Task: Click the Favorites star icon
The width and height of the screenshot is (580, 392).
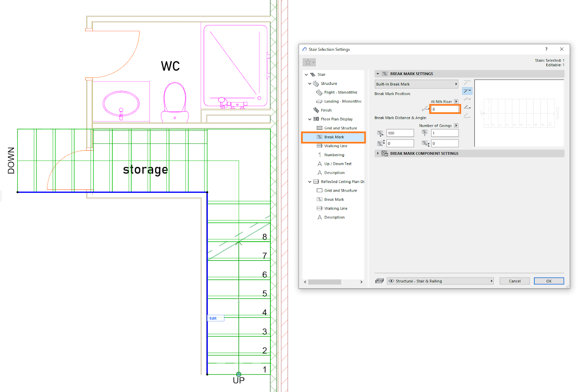Action: 308,62
